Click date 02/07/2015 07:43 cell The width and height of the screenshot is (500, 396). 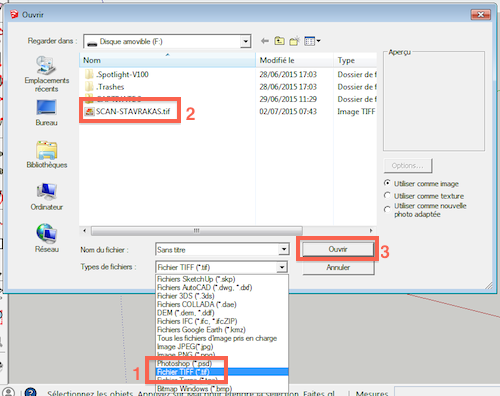(288, 111)
